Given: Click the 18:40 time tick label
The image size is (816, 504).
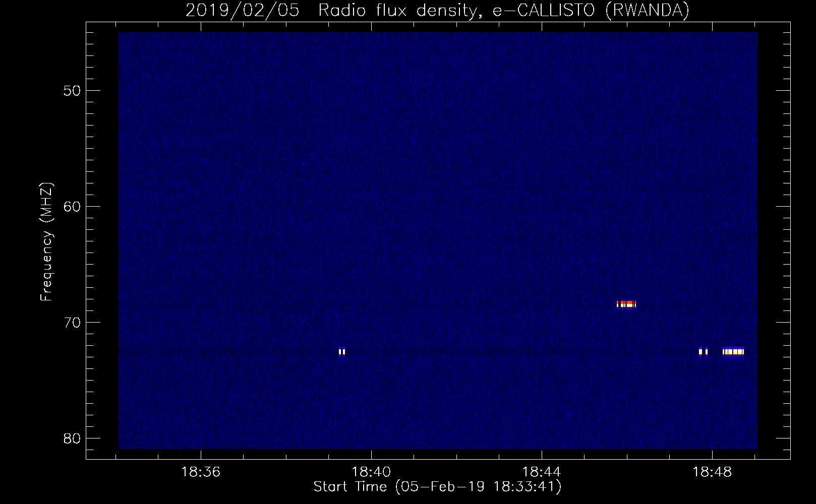Looking at the screenshot, I should pos(371,472).
